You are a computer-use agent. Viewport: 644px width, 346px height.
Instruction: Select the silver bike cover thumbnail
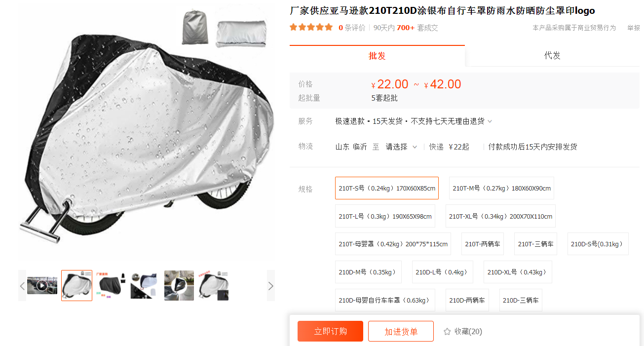point(76,285)
